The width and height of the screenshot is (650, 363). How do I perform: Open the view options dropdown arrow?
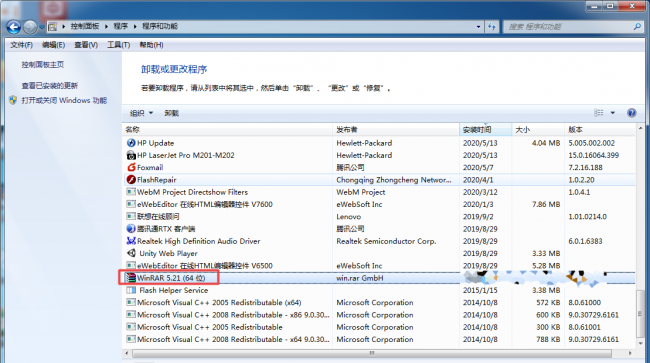613,113
